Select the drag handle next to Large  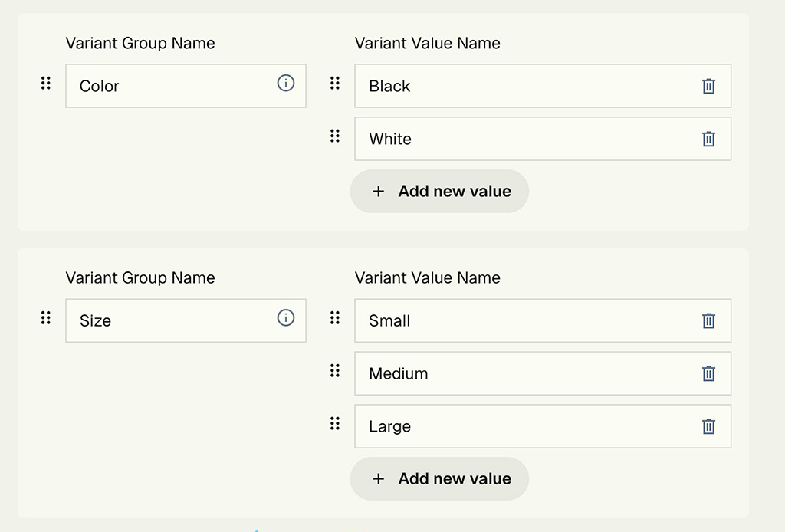click(334, 422)
